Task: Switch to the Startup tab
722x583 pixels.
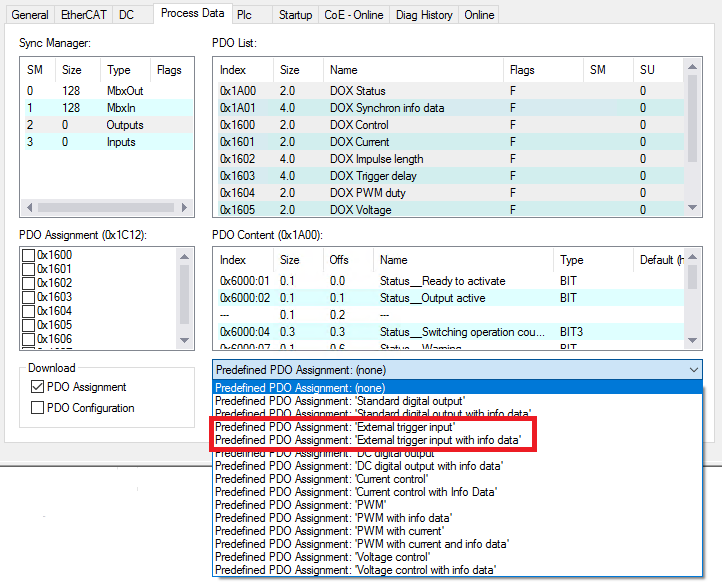Action: coord(295,15)
